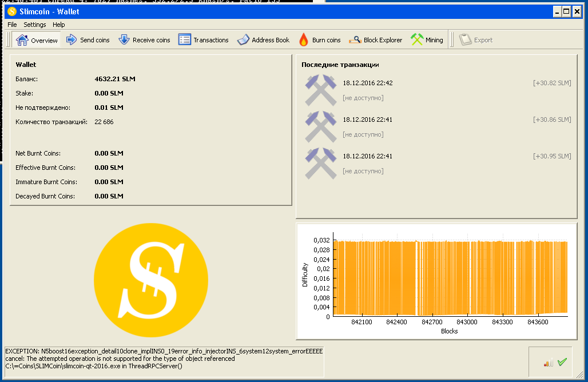Click the large Slimcoin logo image
Viewport: 588px width, 382px height.
[x=151, y=280]
